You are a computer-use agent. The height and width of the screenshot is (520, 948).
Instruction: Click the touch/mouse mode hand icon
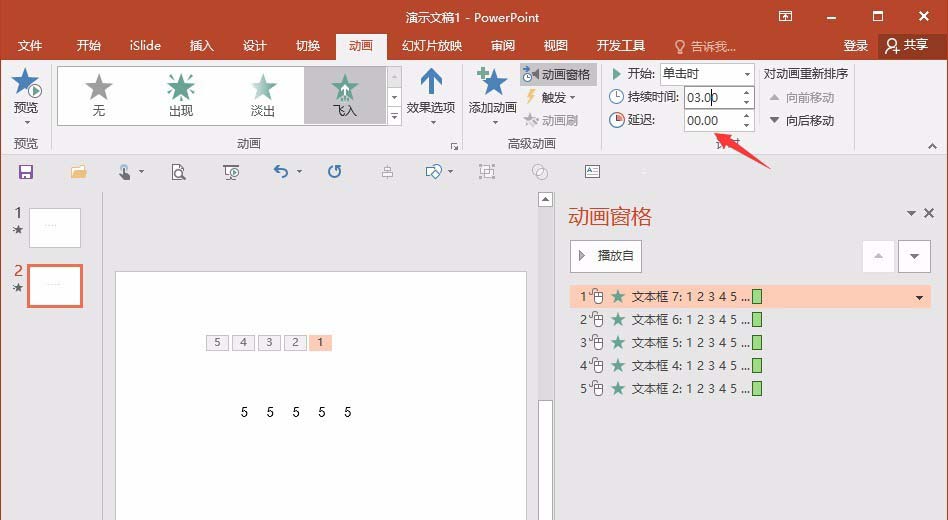coord(125,172)
